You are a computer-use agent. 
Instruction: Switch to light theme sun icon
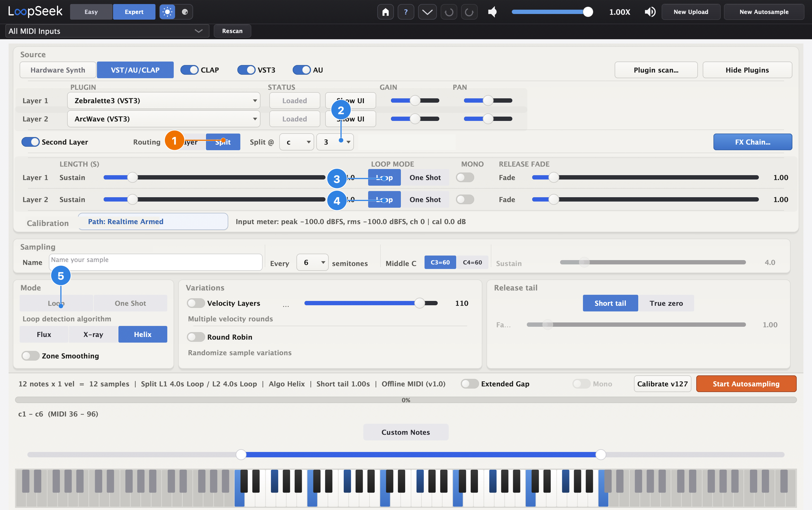click(167, 12)
